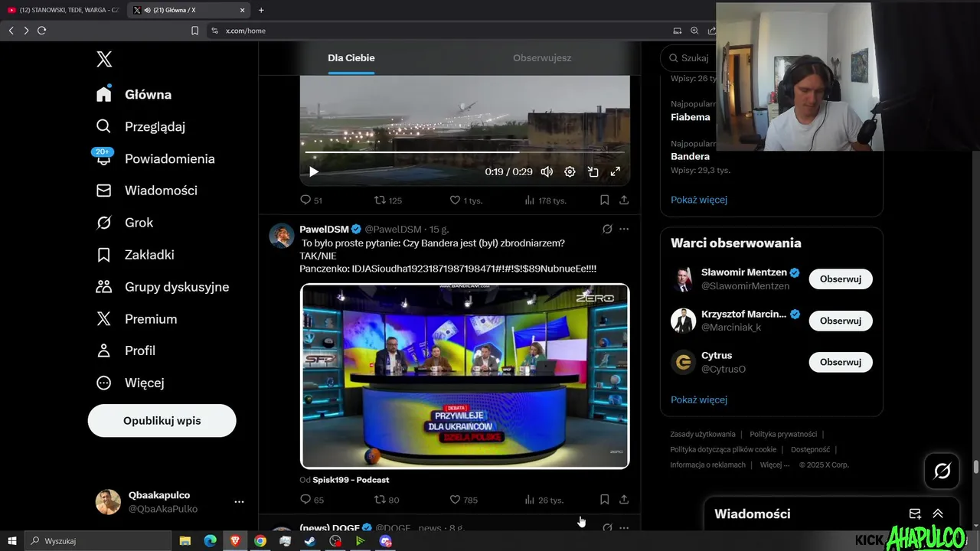Click the PawelDSM author name

pos(324,230)
